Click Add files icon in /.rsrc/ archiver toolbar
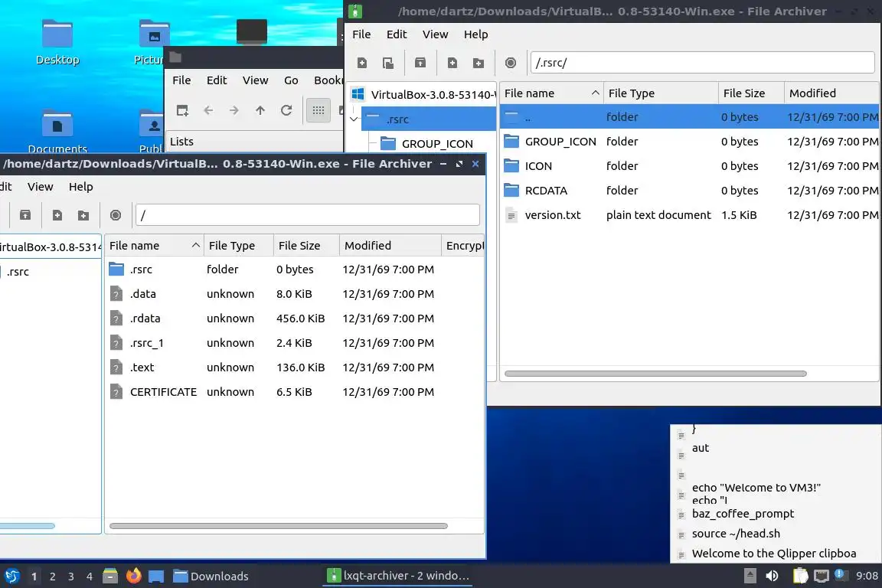Screen dimensions: 882x588 pyautogui.click(x=452, y=63)
